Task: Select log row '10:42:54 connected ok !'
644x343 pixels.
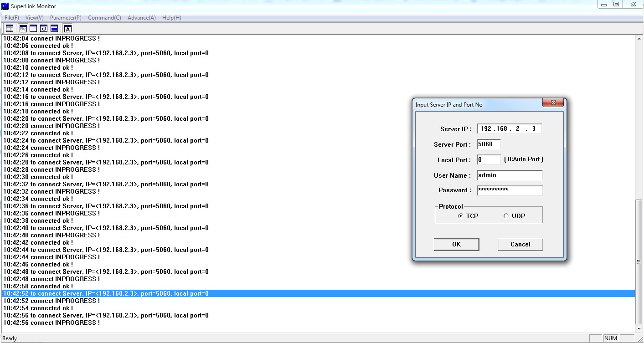Action: pos(319,308)
